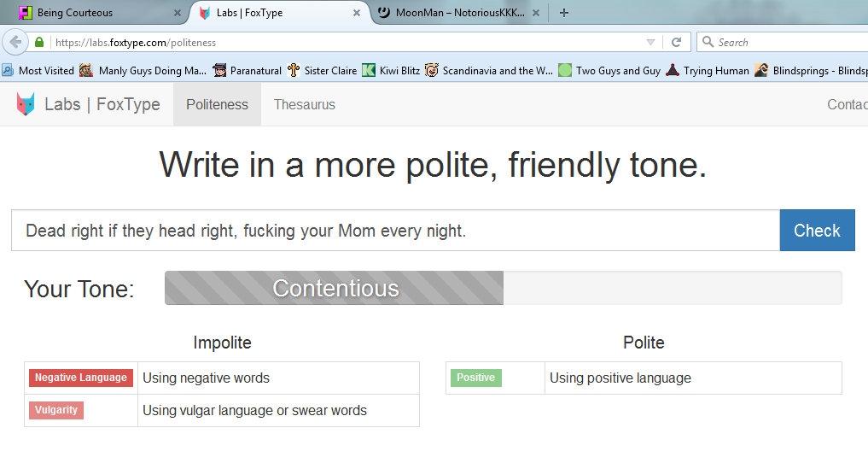Click the browser back arrow button
Viewport: 868px width, 457px height.
click(x=15, y=42)
